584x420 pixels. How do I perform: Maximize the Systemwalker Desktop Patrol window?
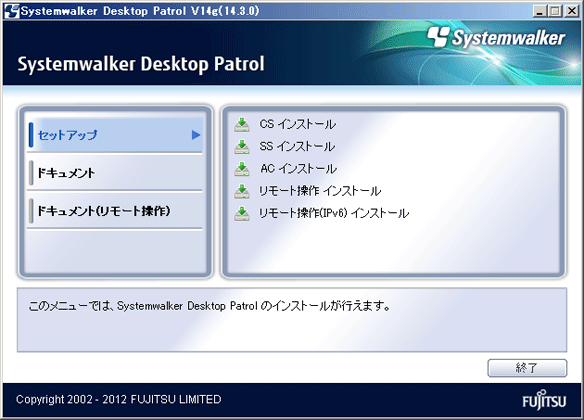click(x=555, y=11)
